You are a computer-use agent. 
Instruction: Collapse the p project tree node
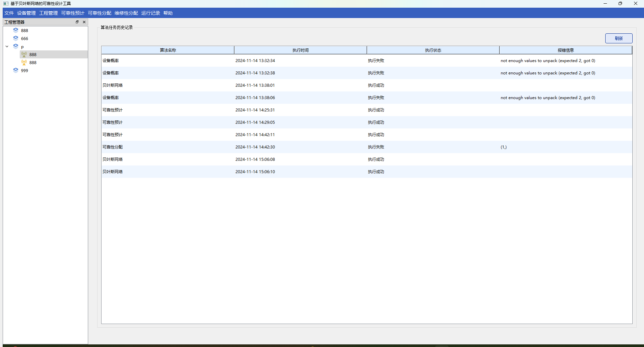coord(7,46)
